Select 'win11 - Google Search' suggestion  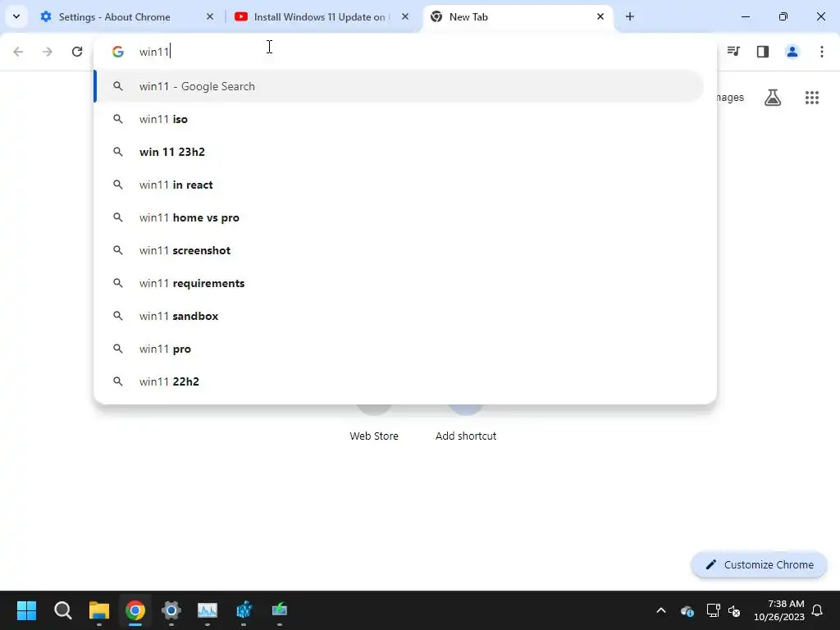pyautogui.click(x=399, y=86)
